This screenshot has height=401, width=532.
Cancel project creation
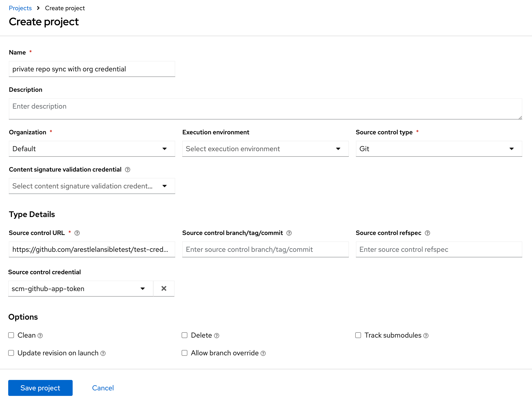(103, 388)
